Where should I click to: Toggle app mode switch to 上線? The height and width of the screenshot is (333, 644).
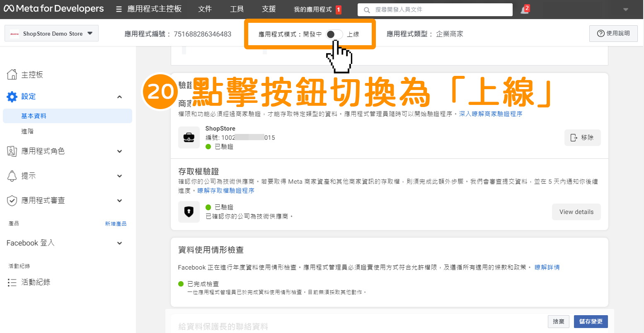334,34
